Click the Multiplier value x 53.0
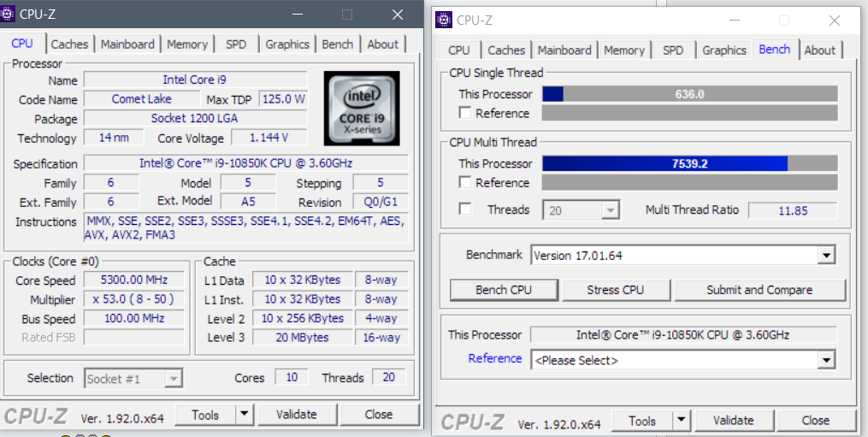 [134, 299]
